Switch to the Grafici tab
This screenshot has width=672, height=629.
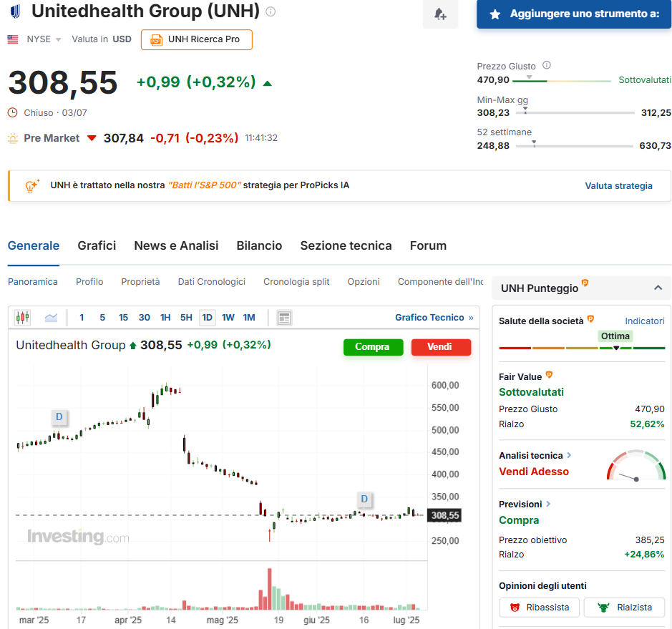click(97, 245)
